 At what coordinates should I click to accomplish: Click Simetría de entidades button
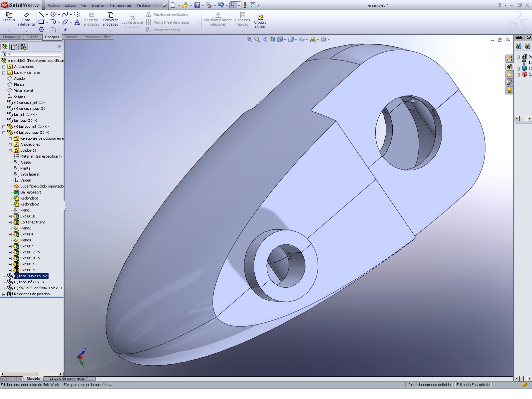tap(167, 14)
